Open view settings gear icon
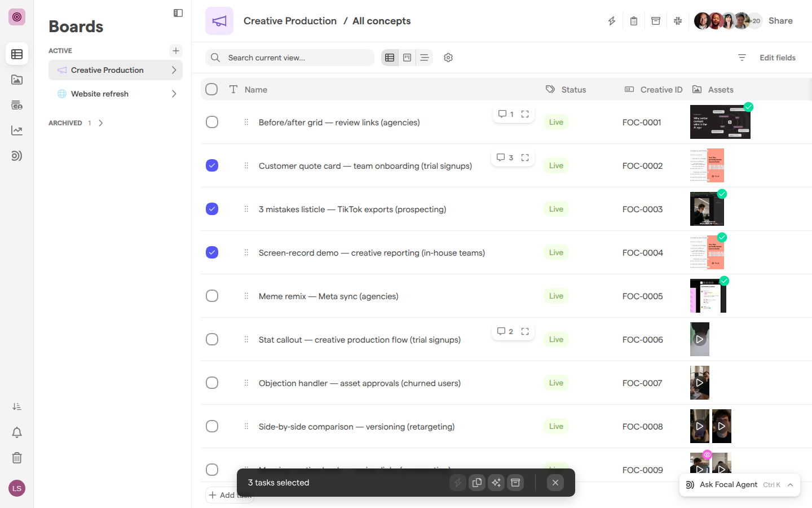812x508 pixels. (448, 58)
